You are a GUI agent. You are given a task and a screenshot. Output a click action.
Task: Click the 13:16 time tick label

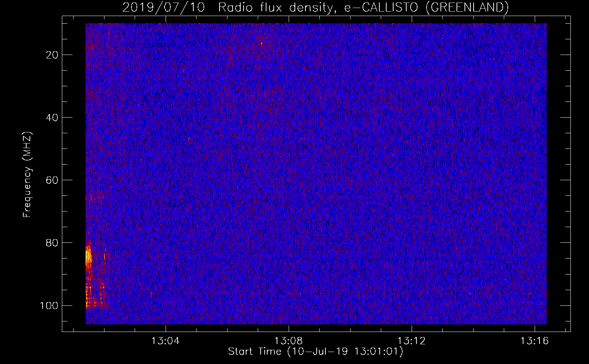[x=534, y=341]
